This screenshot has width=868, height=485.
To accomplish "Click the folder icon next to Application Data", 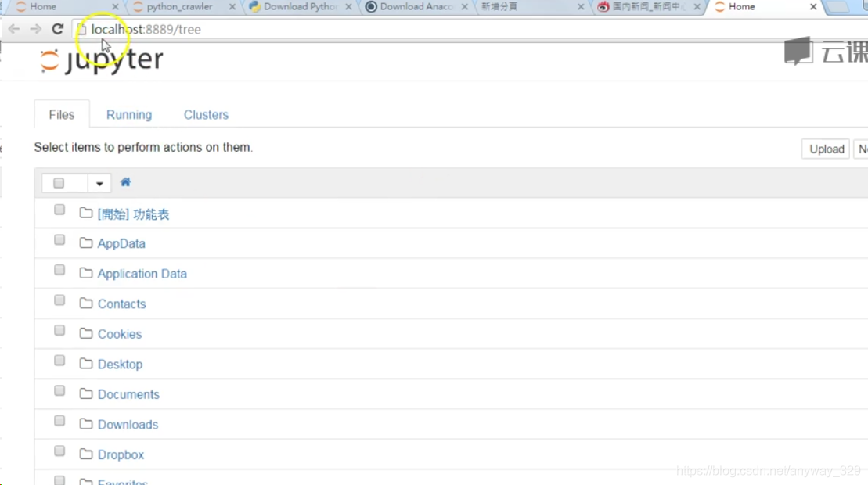I will (86, 273).
